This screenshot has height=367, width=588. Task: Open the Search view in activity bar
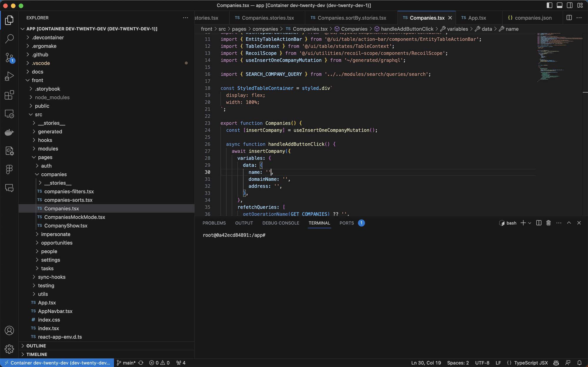pos(9,38)
